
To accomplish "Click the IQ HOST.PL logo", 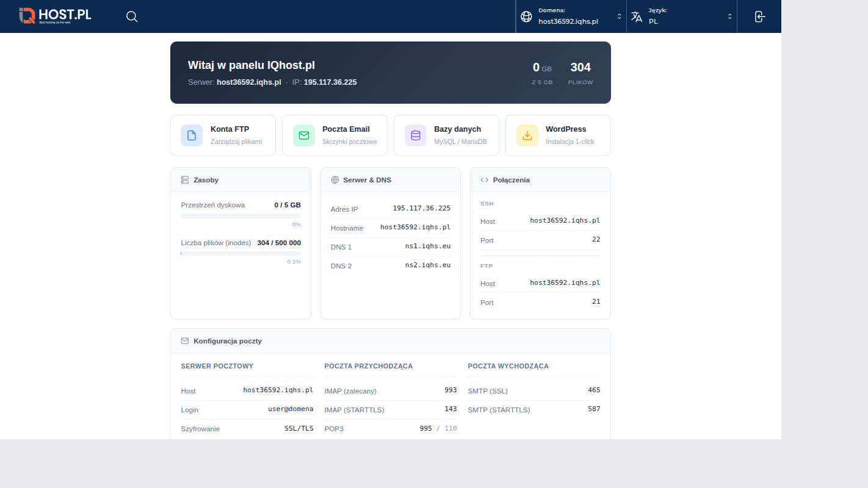I will pos(55,16).
